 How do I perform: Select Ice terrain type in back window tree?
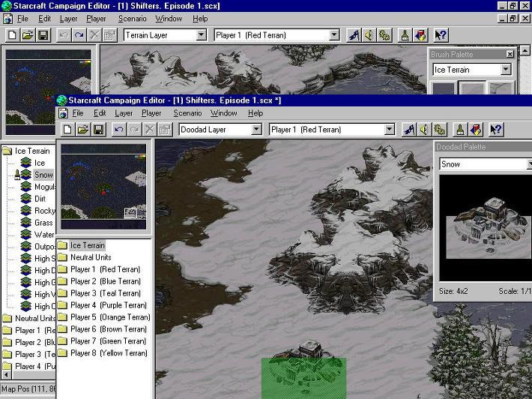pos(40,163)
